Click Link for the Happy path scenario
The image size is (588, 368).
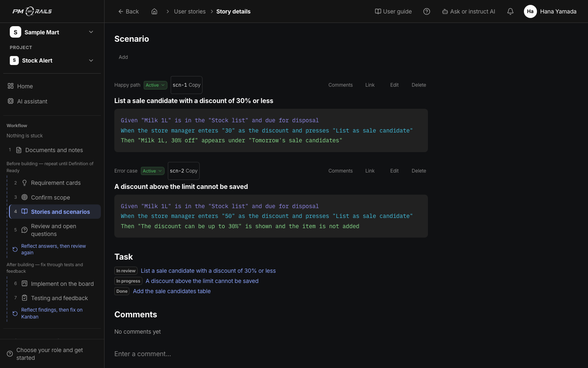pyautogui.click(x=370, y=85)
